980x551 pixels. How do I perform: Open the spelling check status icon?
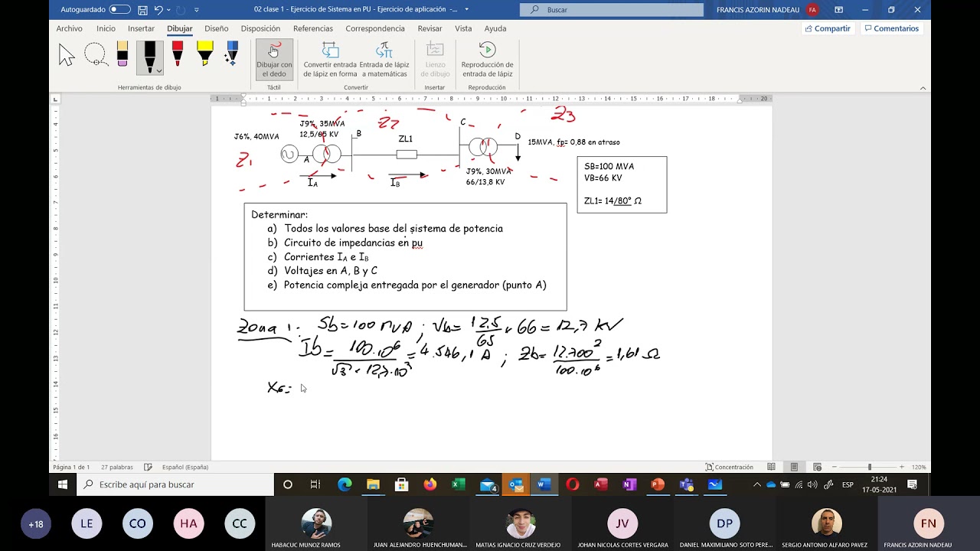pos(148,467)
